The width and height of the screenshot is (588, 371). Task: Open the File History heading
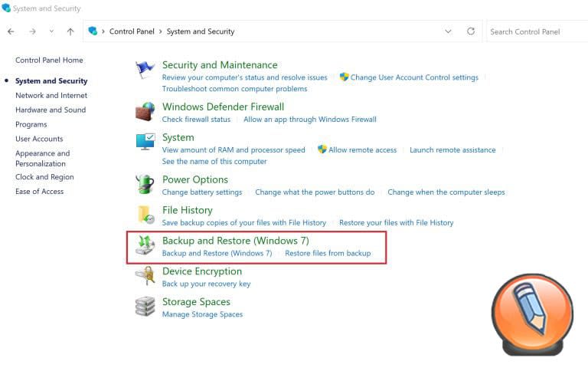(x=187, y=210)
